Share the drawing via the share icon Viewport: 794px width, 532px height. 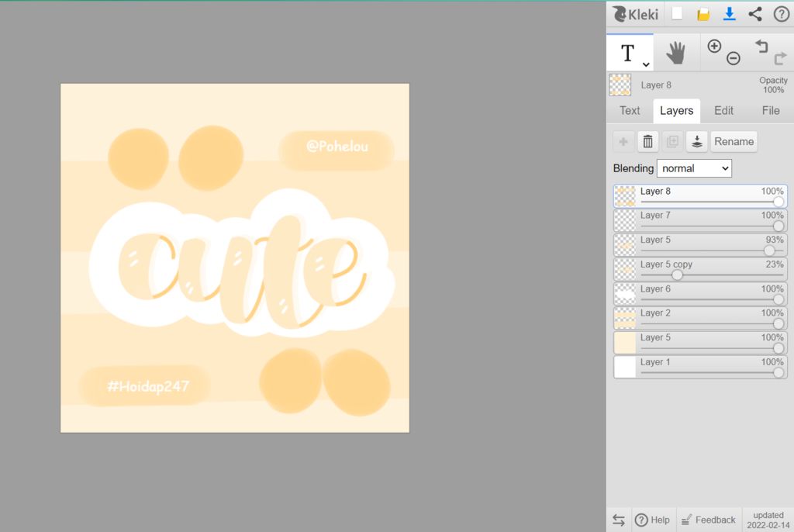[x=755, y=14]
